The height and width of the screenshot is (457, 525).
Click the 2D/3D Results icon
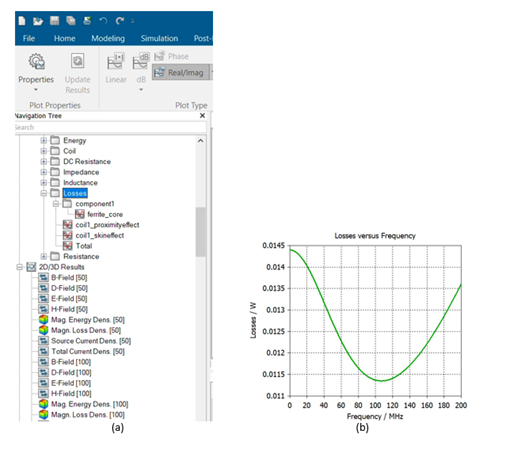pyautogui.click(x=31, y=267)
